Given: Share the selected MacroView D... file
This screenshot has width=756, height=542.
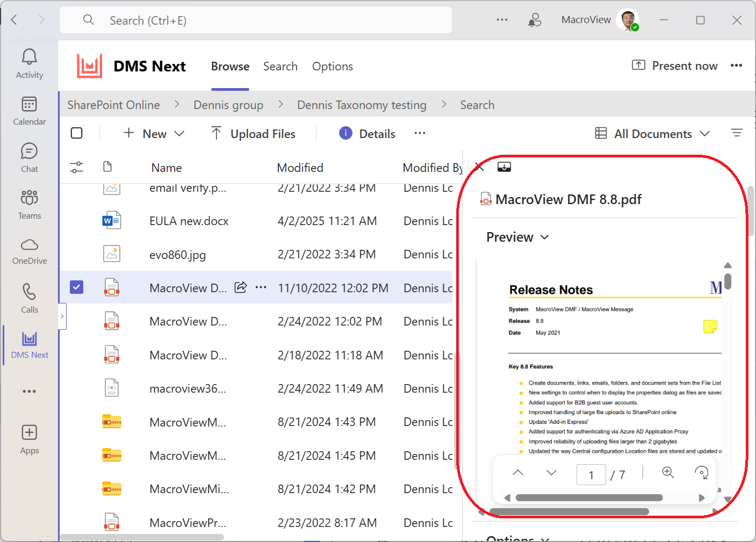Looking at the screenshot, I should [241, 287].
